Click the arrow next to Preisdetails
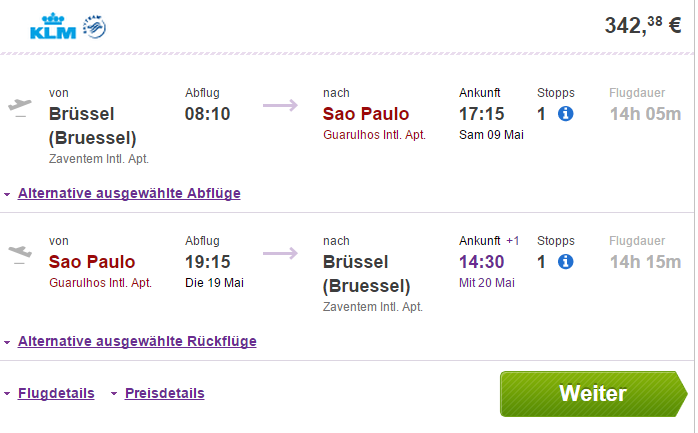 point(114,394)
